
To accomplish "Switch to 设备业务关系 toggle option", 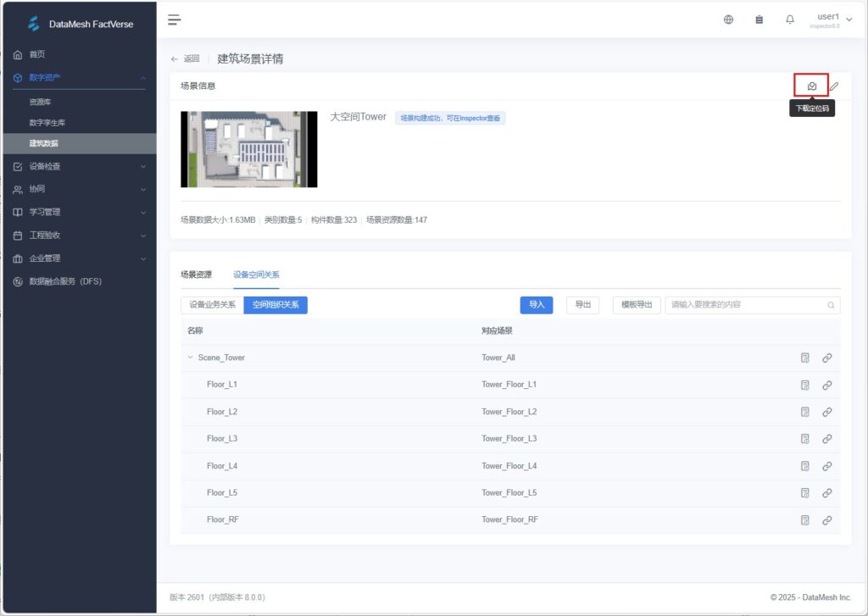I will click(x=212, y=305).
